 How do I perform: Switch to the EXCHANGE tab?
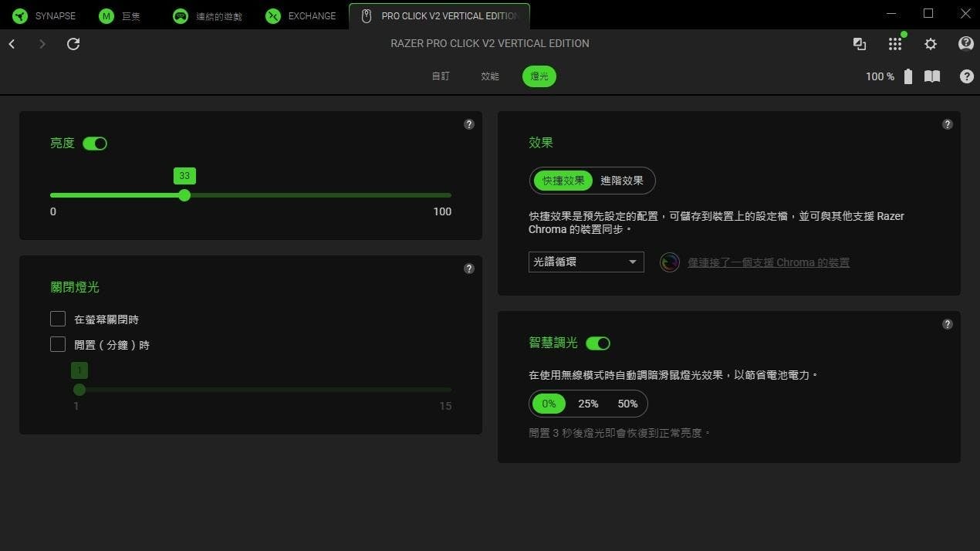302,16
